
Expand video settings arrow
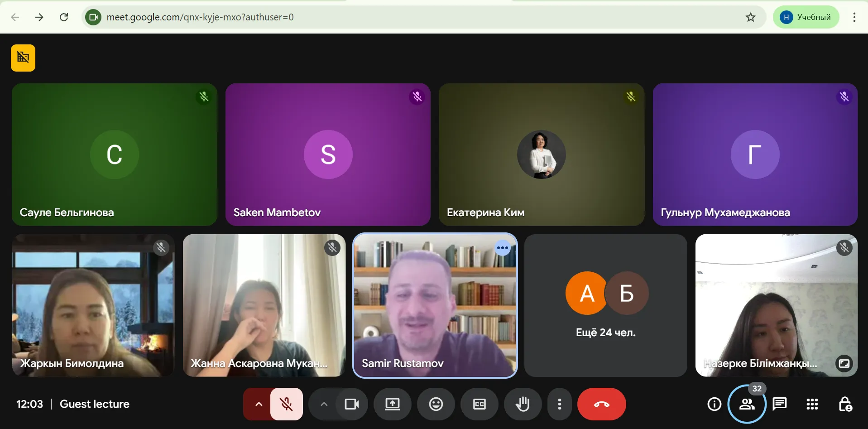(x=324, y=404)
